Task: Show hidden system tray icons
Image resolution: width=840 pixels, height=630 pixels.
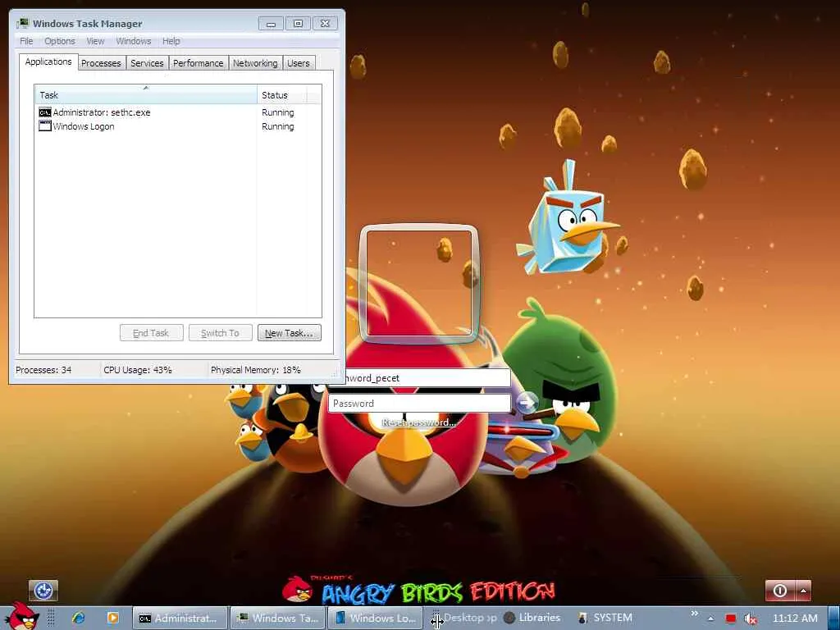Action: [x=711, y=619]
